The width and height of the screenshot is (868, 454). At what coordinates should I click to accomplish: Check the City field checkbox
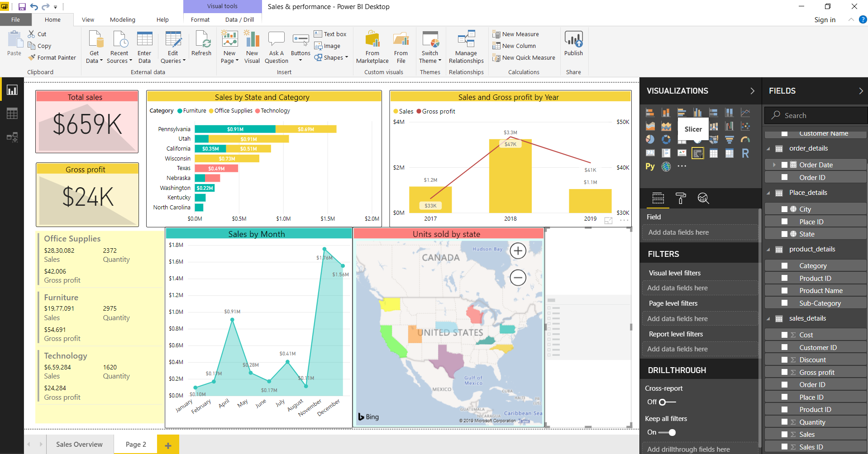[785, 209]
